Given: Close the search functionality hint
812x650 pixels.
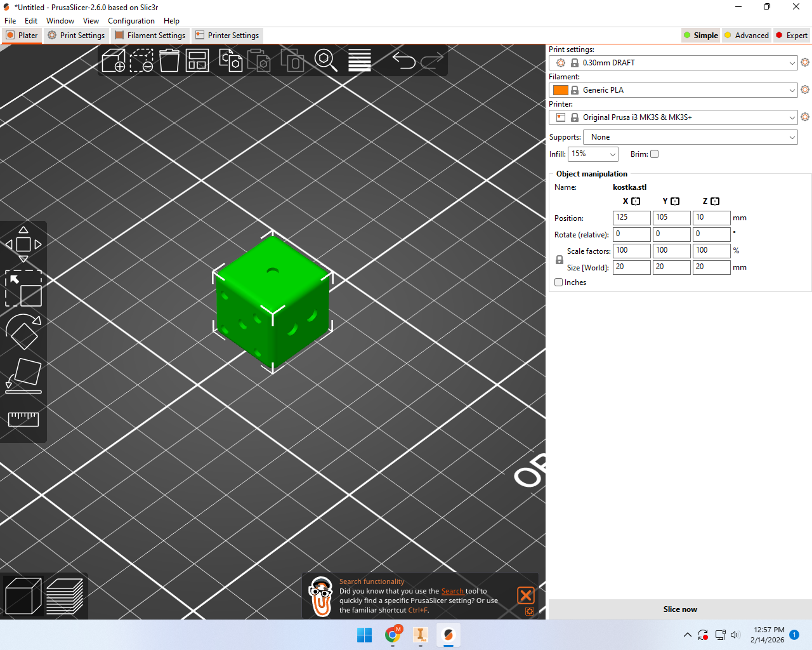Looking at the screenshot, I should tap(526, 595).
